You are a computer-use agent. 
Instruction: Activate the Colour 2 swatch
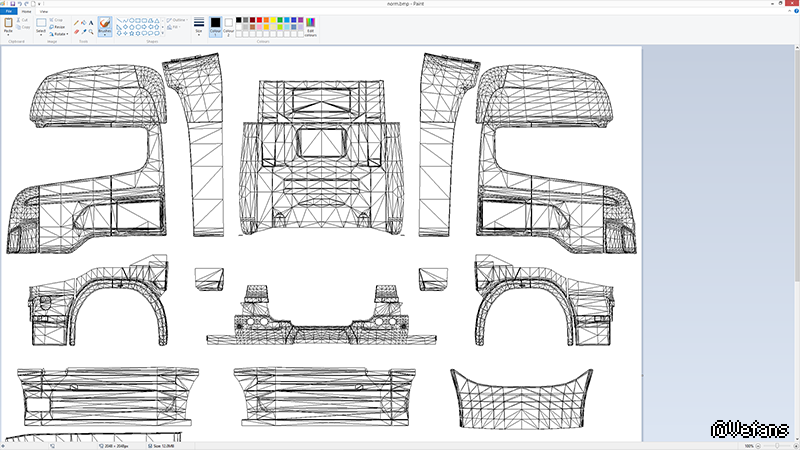[228, 25]
